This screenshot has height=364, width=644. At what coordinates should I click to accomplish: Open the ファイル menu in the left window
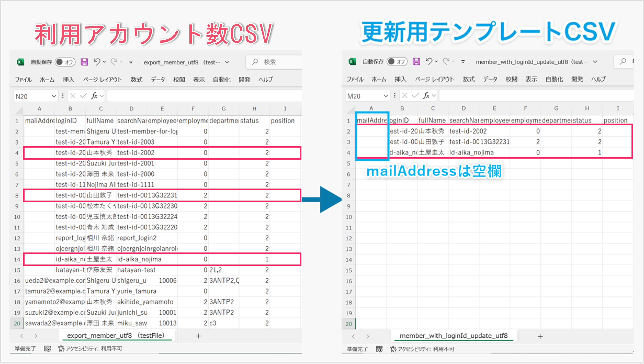23,80
